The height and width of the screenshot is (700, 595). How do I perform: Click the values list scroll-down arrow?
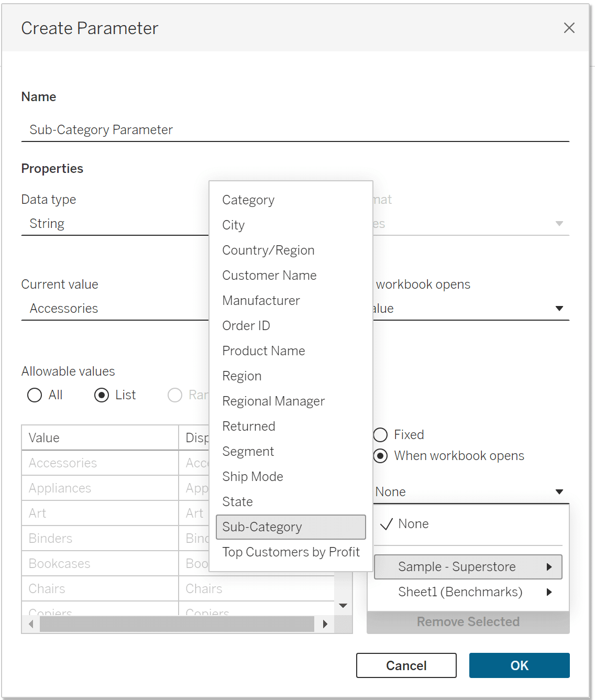click(343, 606)
